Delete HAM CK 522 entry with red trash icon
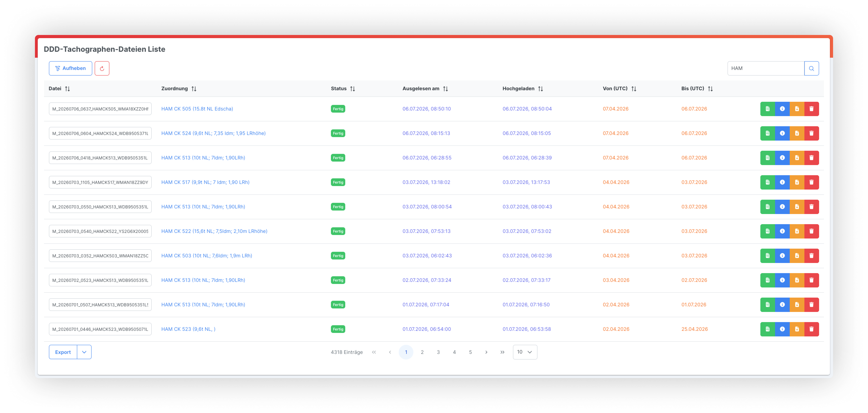This screenshot has height=413, width=868. tap(811, 231)
